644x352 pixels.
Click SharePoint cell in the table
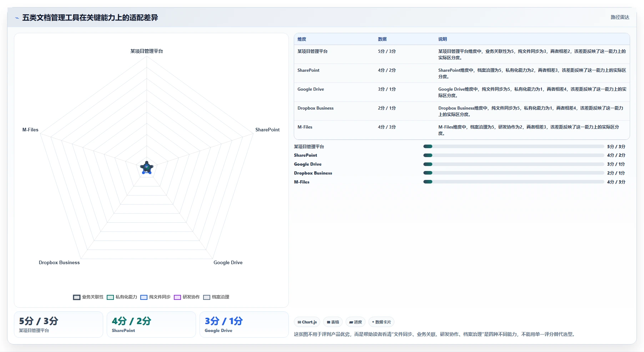coord(308,70)
